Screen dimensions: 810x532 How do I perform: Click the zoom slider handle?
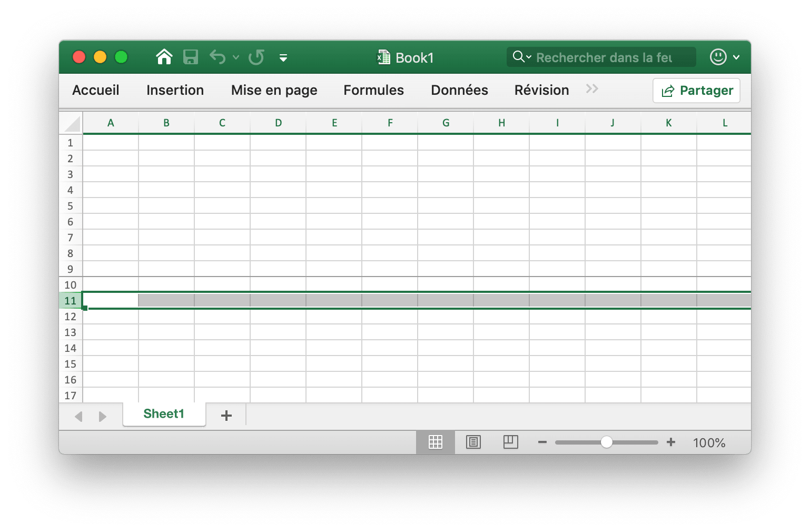(606, 442)
